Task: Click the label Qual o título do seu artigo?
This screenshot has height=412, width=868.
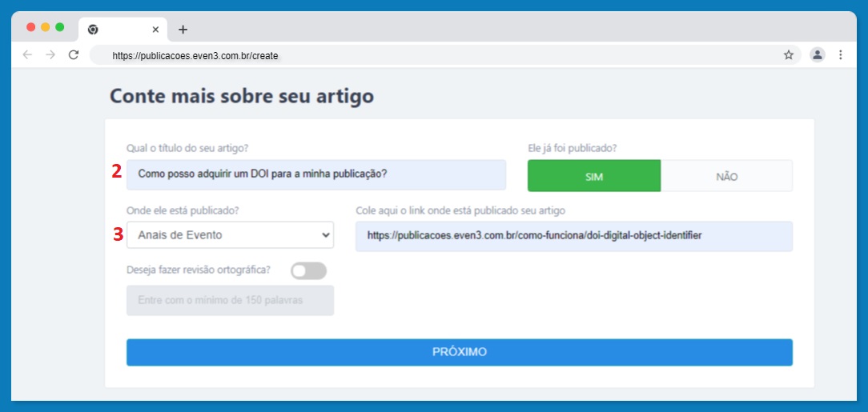Action: [x=187, y=148]
